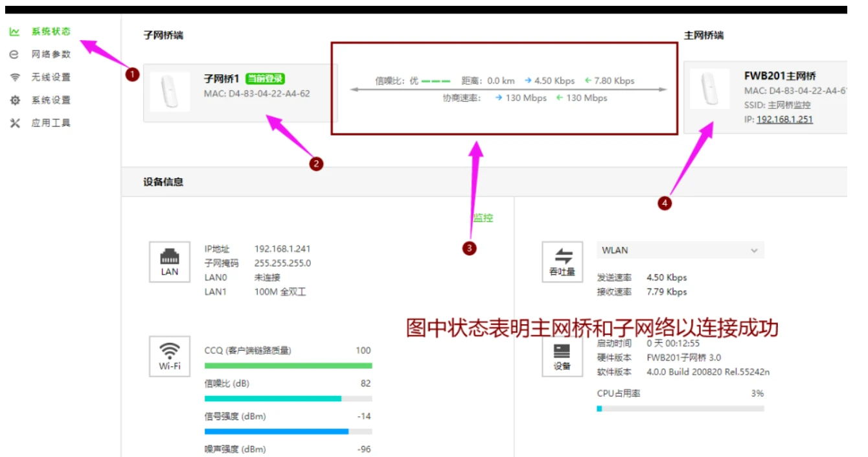The height and width of the screenshot is (457, 868).
Task: Click the Application Tools wrench icon
Action: [x=14, y=123]
